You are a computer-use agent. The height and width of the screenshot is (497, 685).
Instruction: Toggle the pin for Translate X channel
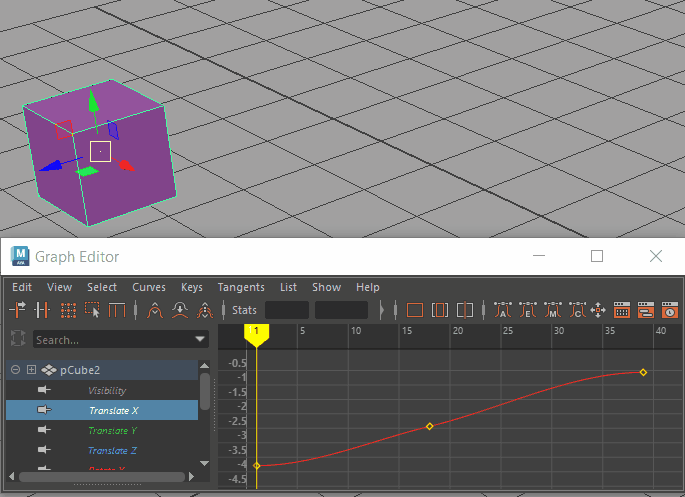pyautogui.click(x=44, y=410)
